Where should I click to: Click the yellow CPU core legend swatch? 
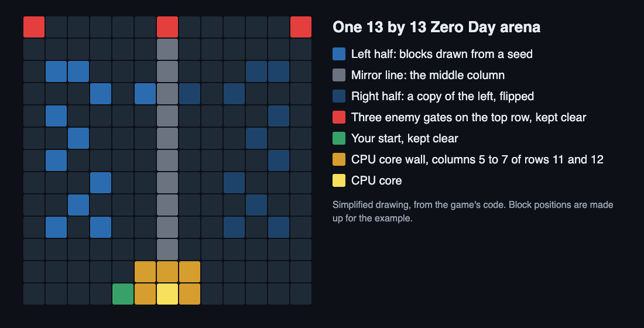[x=339, y=180]
